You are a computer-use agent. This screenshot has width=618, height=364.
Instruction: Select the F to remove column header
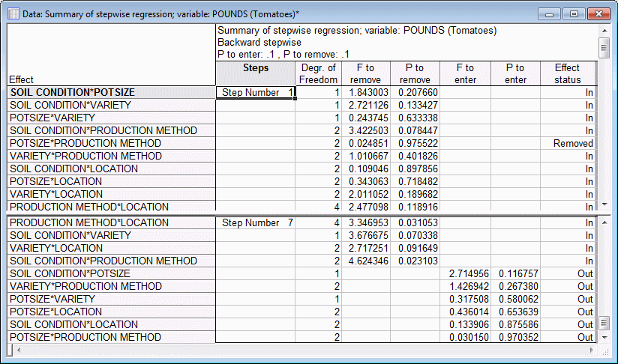click(366, 73)
